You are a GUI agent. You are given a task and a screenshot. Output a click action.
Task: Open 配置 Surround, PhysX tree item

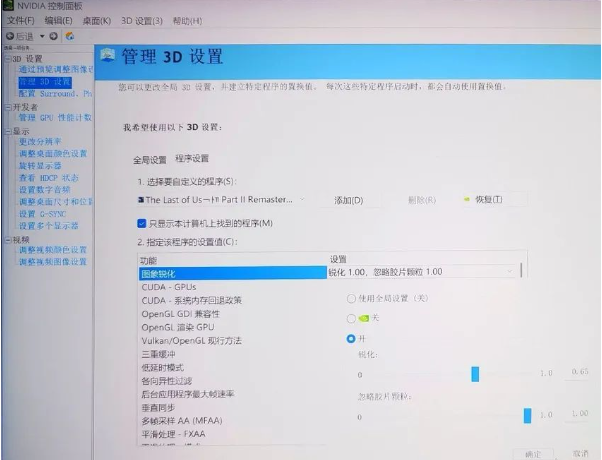point(55,94)
